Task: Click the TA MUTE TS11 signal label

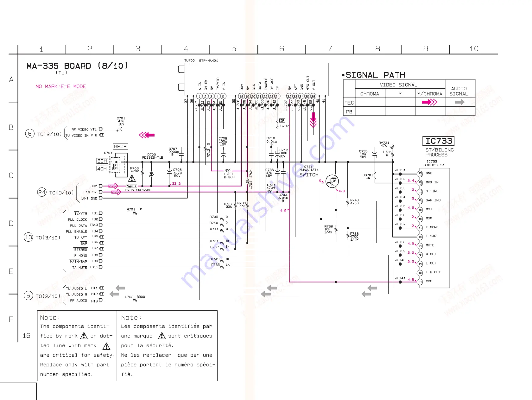Action: [x=85, y=268]
